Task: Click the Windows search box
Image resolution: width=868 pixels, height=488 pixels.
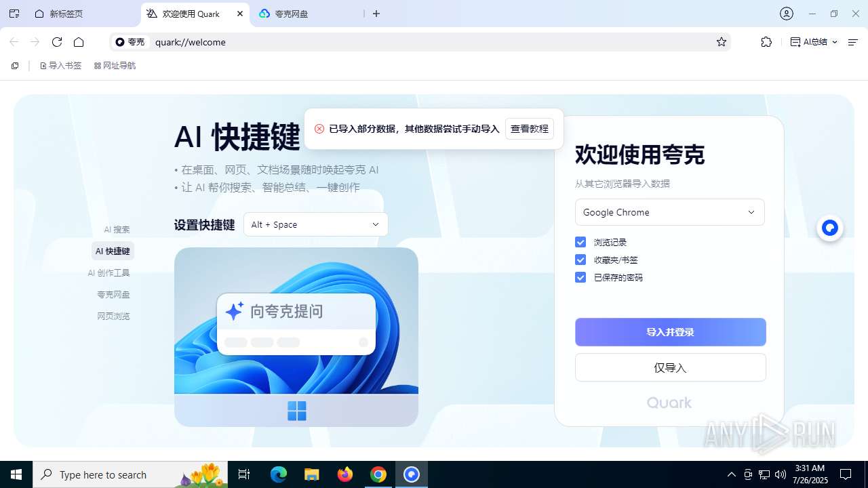Action: pos(131,474)
